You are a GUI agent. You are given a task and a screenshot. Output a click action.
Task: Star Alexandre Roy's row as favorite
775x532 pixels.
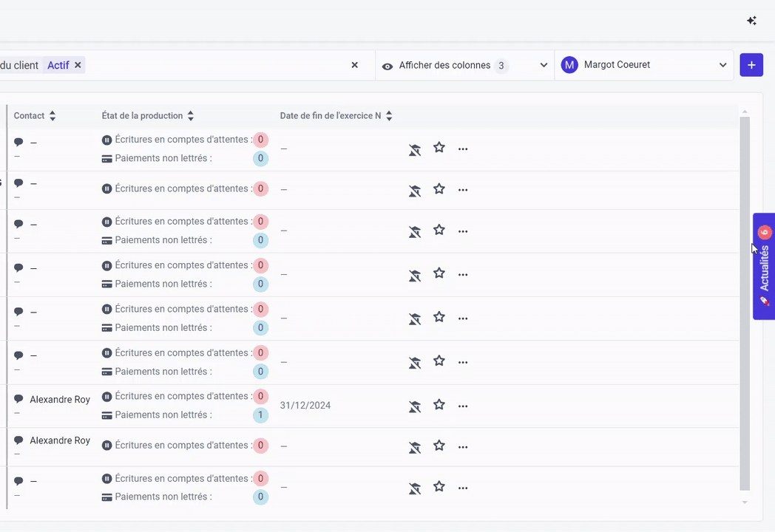point(439,405)
